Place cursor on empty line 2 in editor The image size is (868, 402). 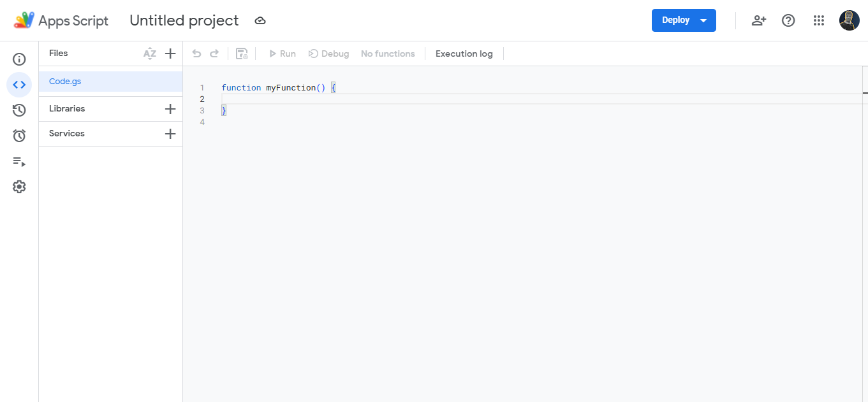click(542, 99)
